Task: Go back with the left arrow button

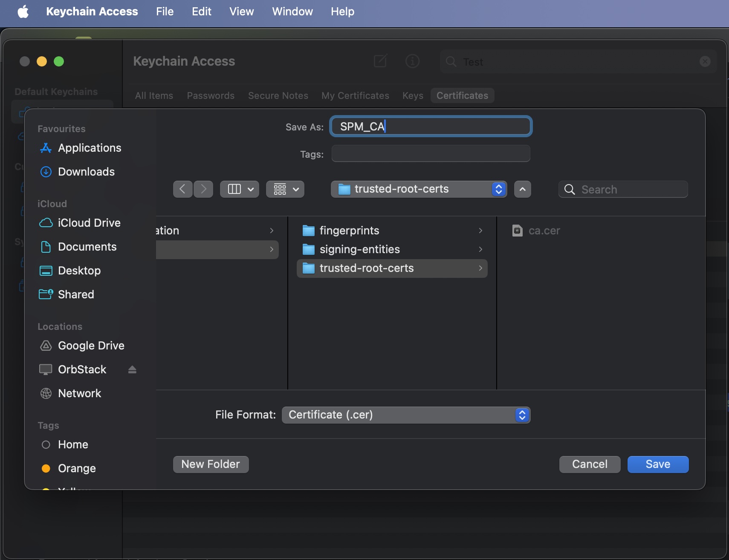Action: 182,189
